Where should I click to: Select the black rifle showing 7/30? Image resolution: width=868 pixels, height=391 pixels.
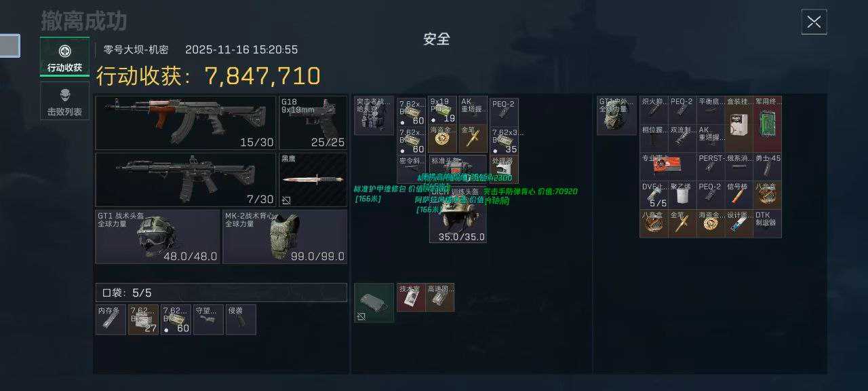[x=185, y=180]
